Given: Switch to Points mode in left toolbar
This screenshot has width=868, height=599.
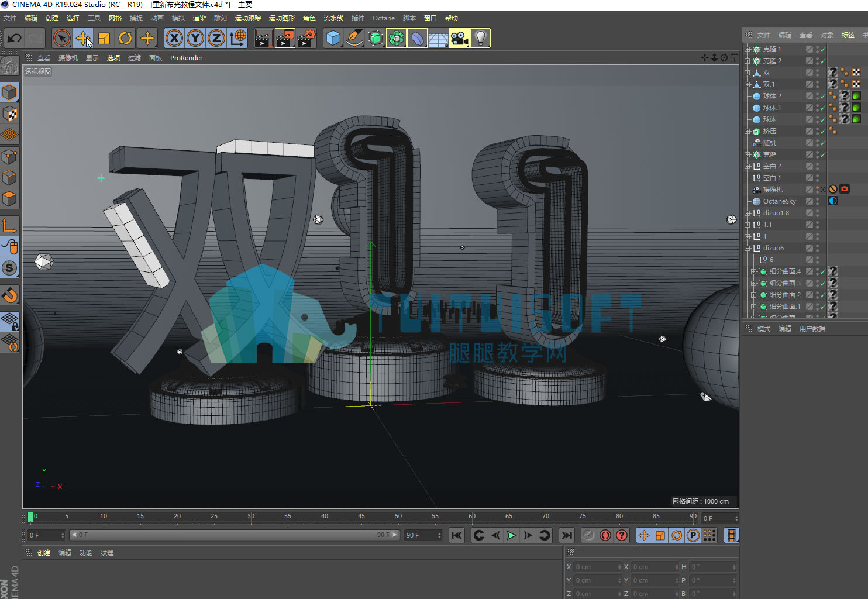Looking at the screenshot, I should pyautogui.click(x=9, y=157).
